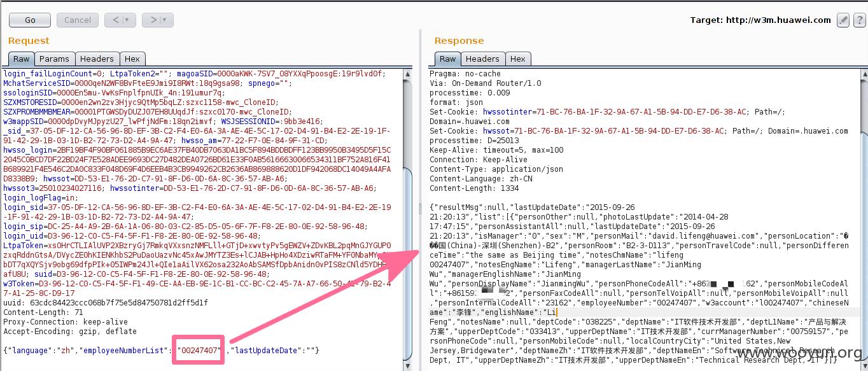The width and height of the screenshot is (868, 371).
Task: Click the 'Content-Type: application/json' line
Action: coord(496,169)
